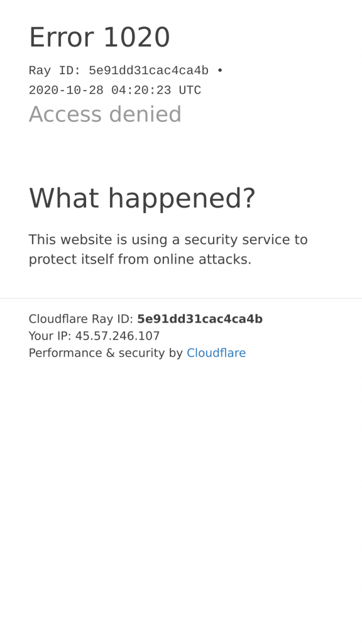Viewport: 362px width, 644px height.
Task: Click the Your IP label
Action: pos(50,336)
